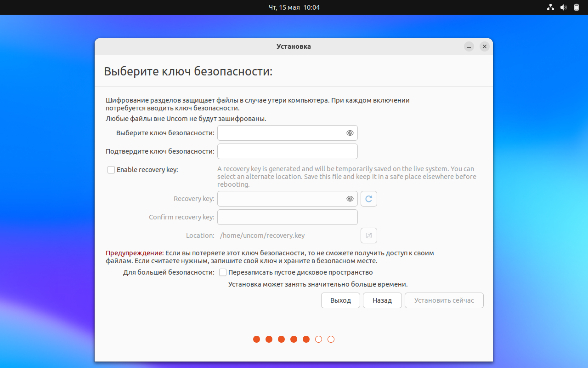Click the Confirm recovery key field

pos(288,217)
